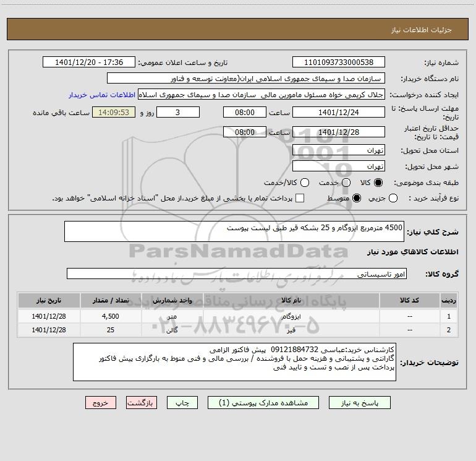Click the گروه کالا field امور تاسیساتی
The image size is (476, 461).
[x=237, y=274]
